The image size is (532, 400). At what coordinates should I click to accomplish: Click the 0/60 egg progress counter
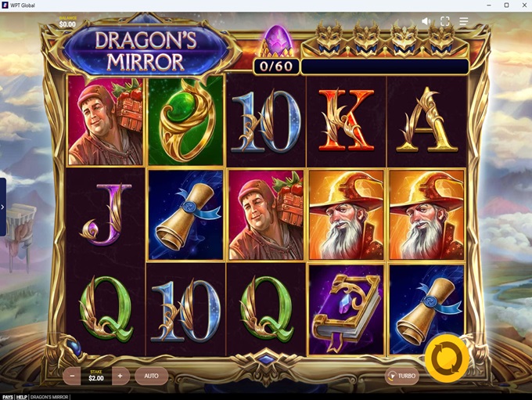click(276, 67)
